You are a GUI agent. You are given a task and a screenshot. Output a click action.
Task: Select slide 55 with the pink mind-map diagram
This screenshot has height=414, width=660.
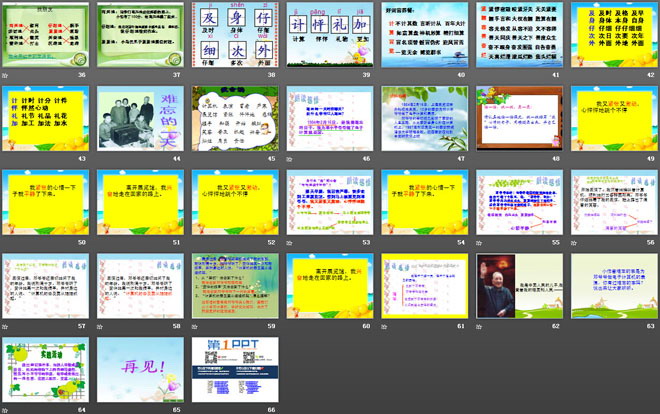517,201
